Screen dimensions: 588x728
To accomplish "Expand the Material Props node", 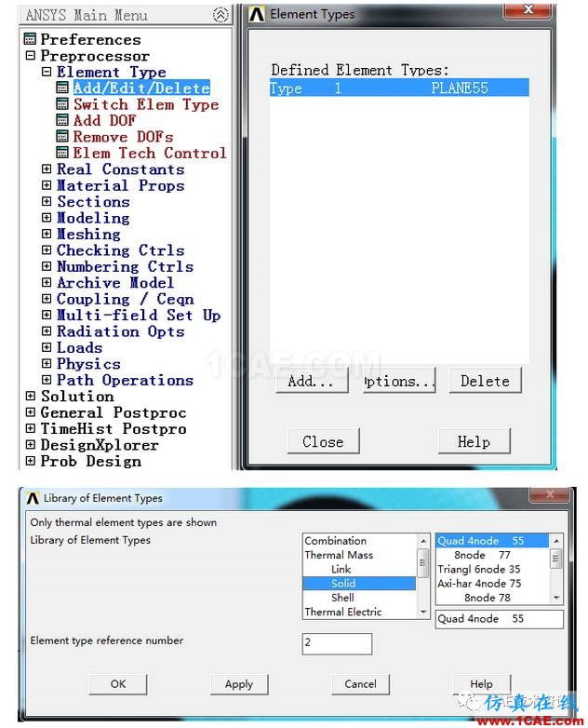I will point(47,185).
